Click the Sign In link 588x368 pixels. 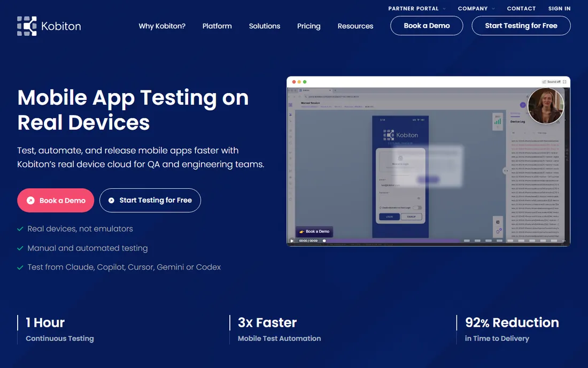(559, 9)
